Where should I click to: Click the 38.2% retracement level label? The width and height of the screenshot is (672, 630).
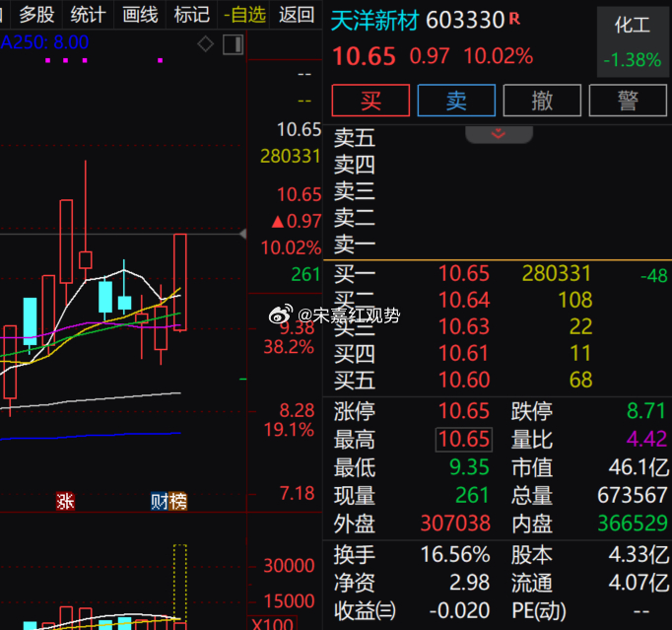(x=289, y=347)
